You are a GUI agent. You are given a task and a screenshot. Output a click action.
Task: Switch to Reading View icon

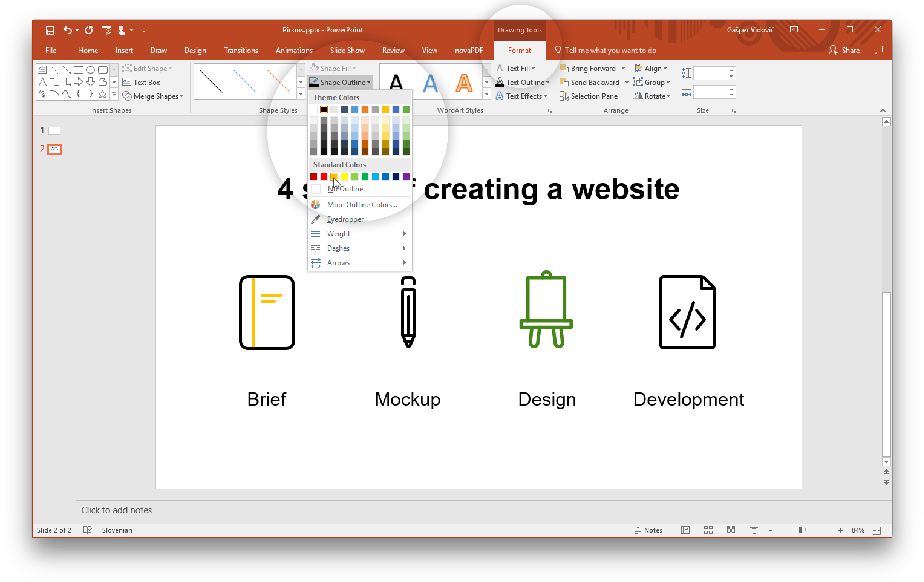click(x=731, y=530)
